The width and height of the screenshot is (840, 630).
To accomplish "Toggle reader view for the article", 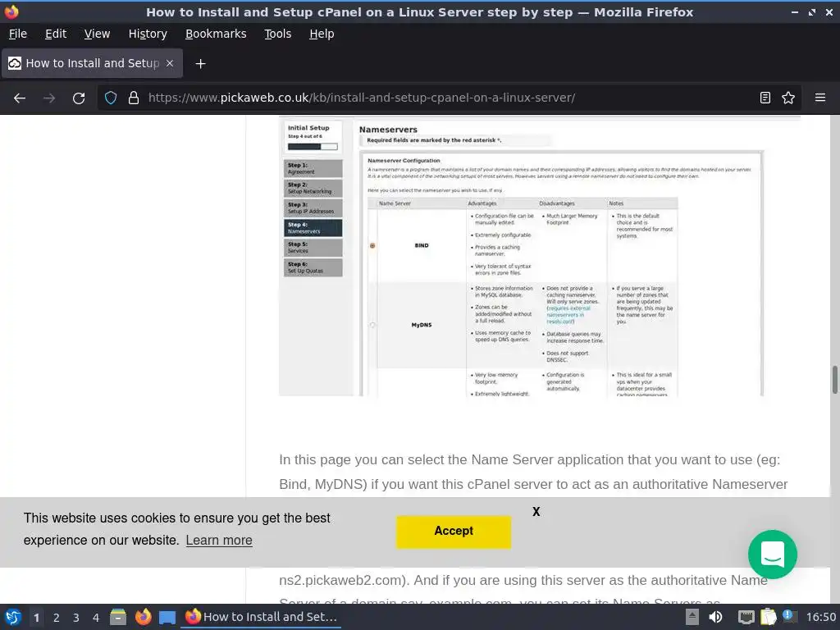I will click(x=765, y=98).
